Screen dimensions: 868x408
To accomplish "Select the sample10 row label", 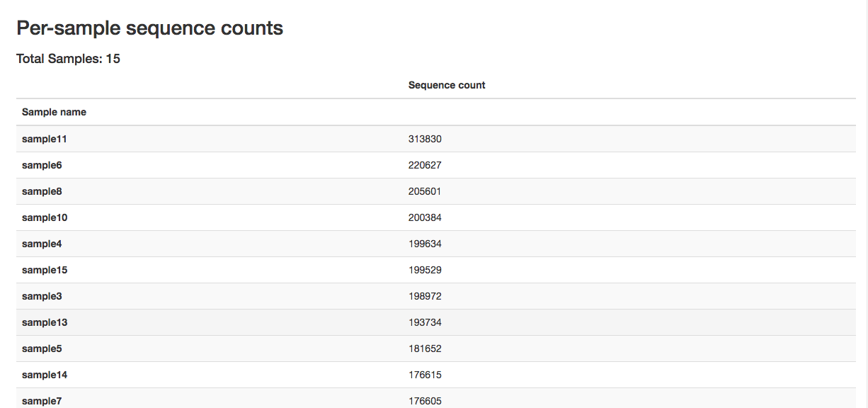I will (45, 217).
